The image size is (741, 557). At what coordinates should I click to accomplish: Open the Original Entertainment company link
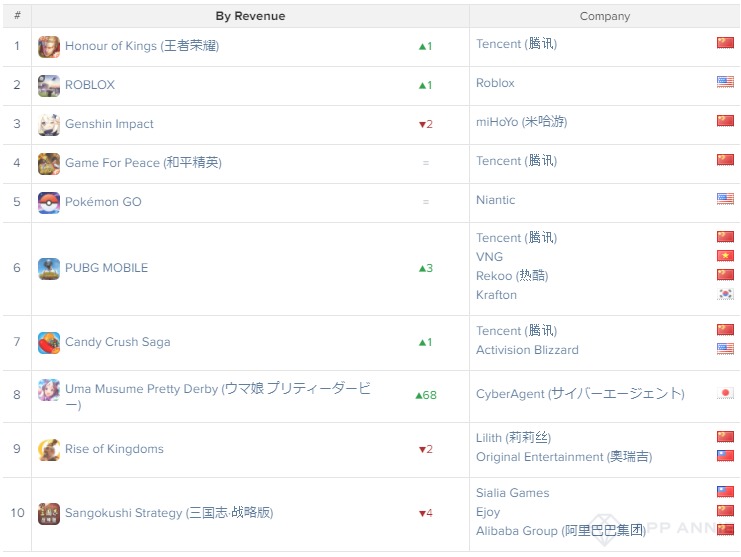point(564,457)
